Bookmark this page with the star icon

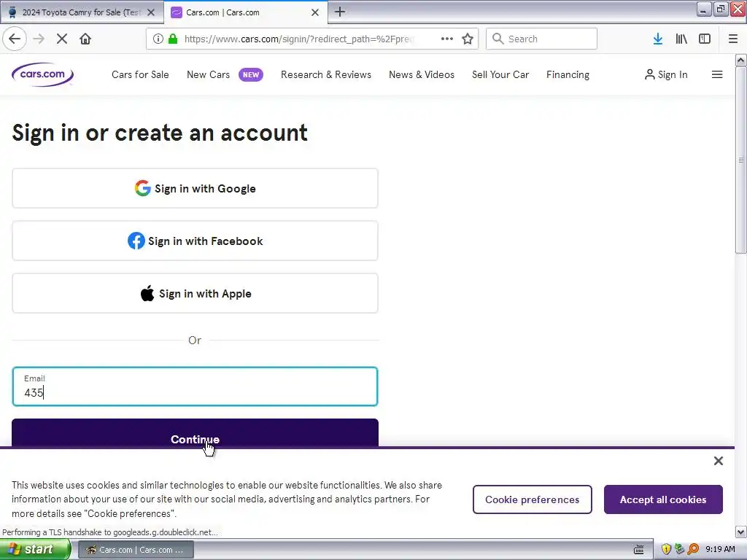point(468,39)
